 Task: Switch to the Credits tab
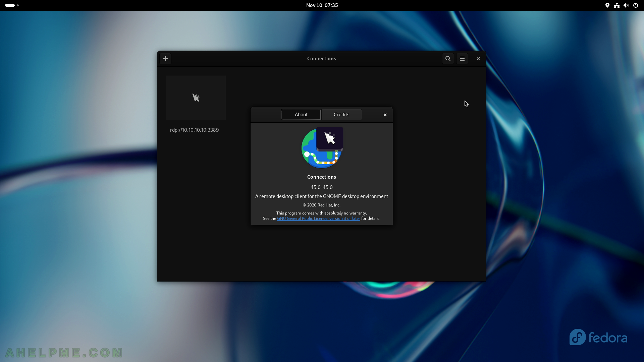341,115
